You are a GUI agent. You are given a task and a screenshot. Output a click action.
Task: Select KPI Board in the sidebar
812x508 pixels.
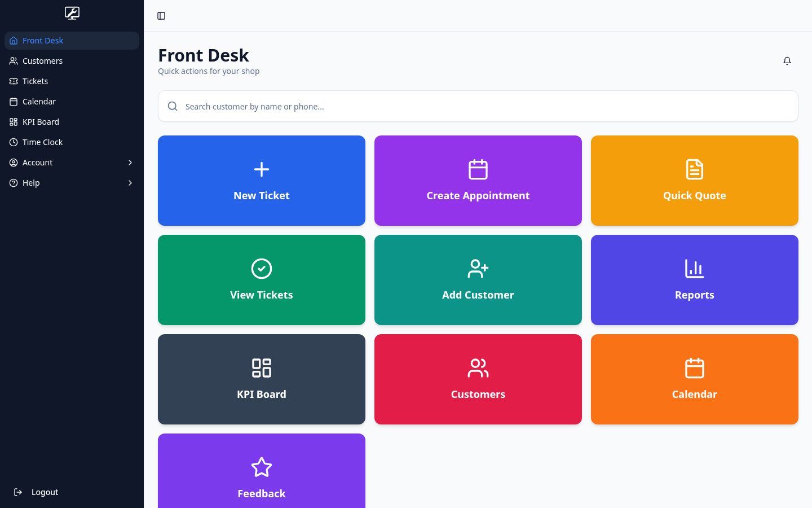(72, 122)
